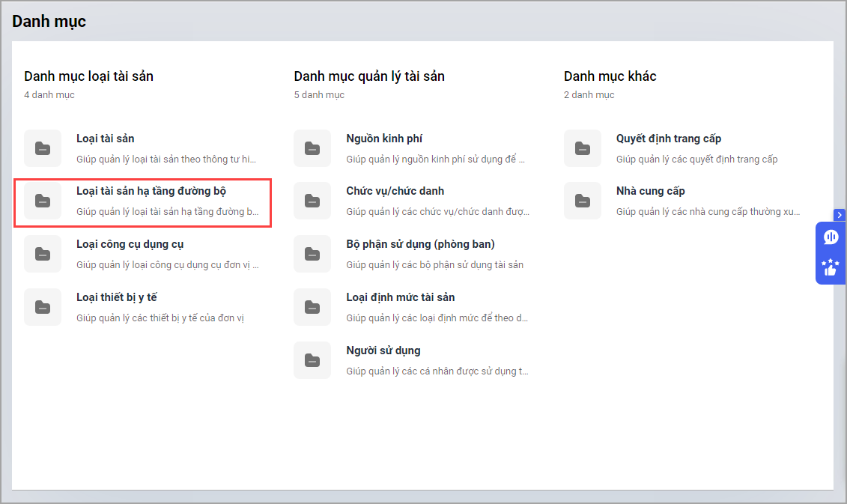This screenshot has width=847, height=504.
Task: Open the chat support icon on right edge
Action: pos(831,237)
